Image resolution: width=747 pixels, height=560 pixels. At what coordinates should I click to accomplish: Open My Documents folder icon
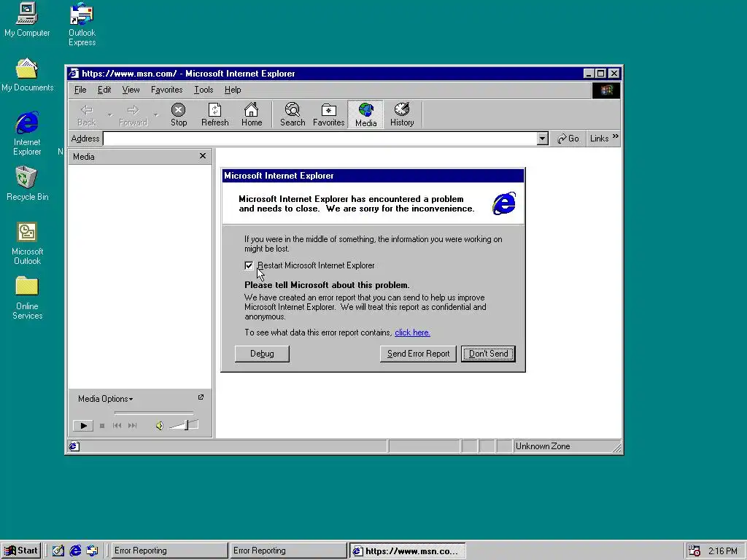coord(27,75)
